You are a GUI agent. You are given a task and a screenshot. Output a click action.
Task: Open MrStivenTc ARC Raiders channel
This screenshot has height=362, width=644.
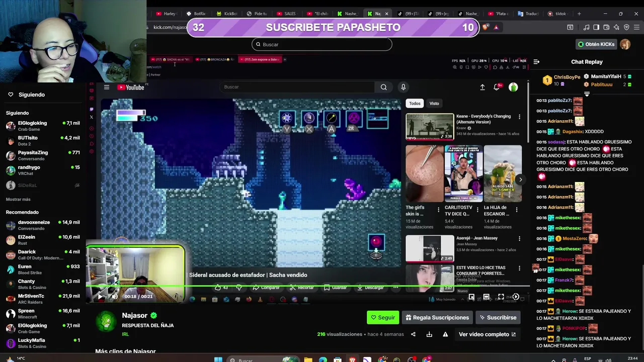pos(42,299)
